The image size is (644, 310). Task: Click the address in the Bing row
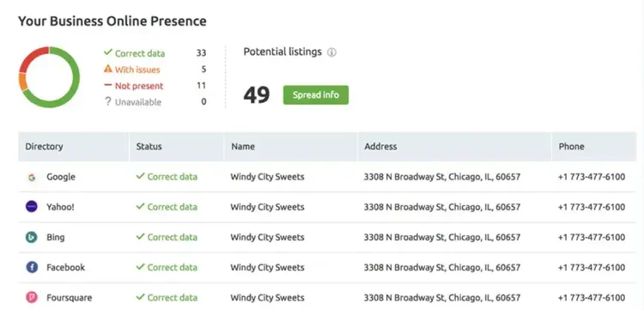click(442, 237)
